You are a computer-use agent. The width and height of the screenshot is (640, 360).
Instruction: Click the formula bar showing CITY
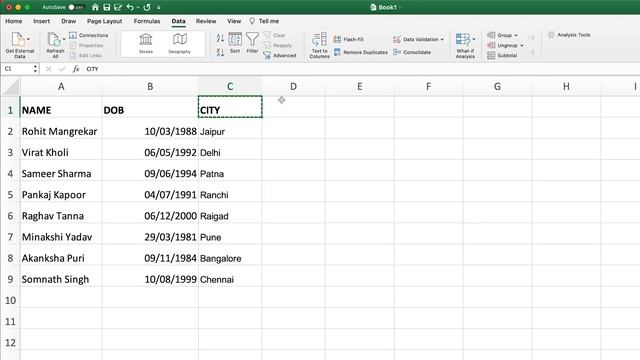(361, 69)
